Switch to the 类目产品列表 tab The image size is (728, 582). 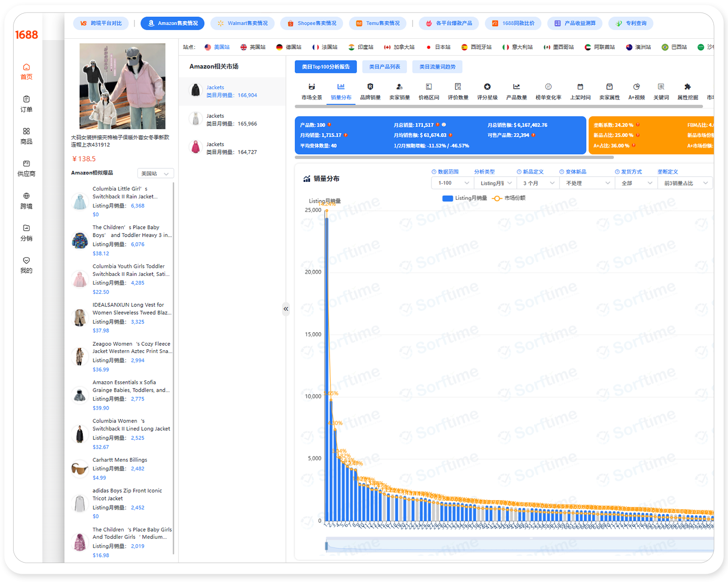pyautogui.click(x=384, y=67)
